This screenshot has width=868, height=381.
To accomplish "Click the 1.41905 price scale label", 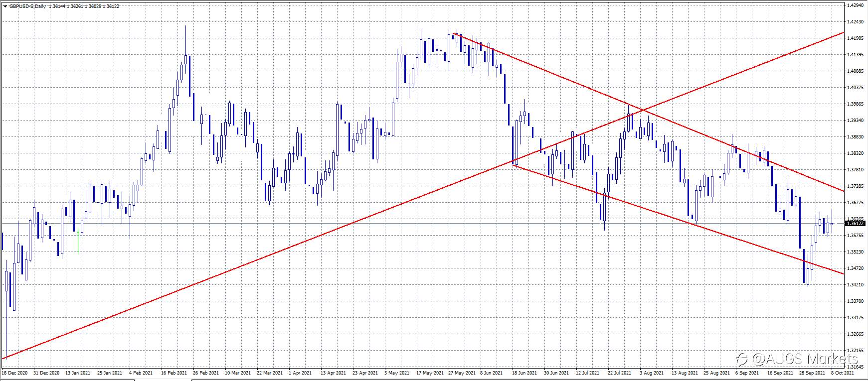I will (855, 38).
